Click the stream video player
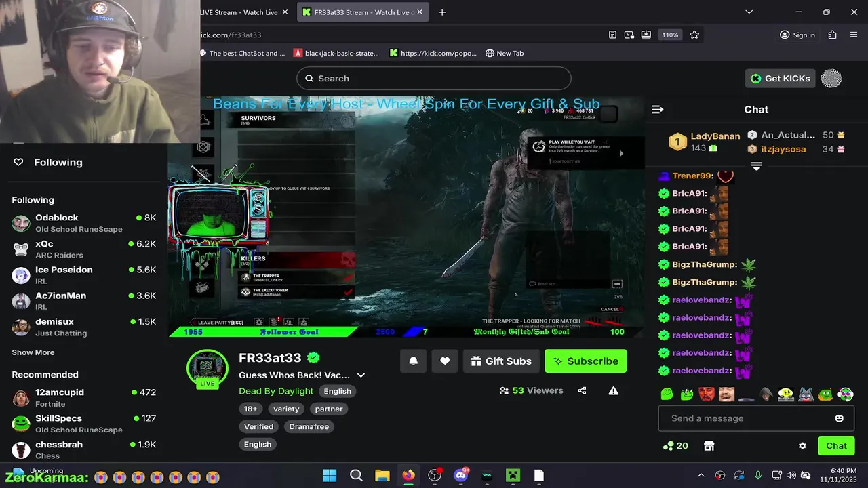The height and width of the screenshot is (488, 868). click(406, 216)
